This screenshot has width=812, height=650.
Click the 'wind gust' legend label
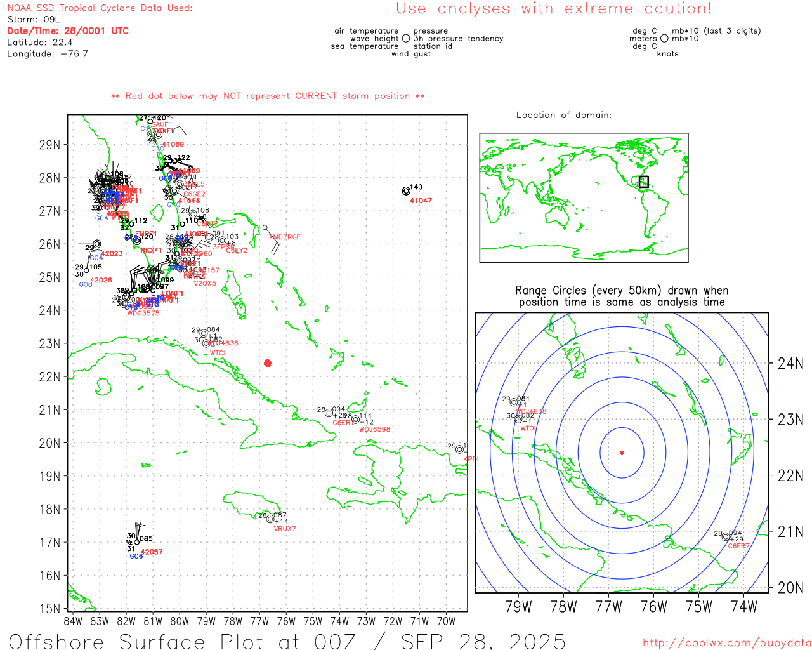411,54
